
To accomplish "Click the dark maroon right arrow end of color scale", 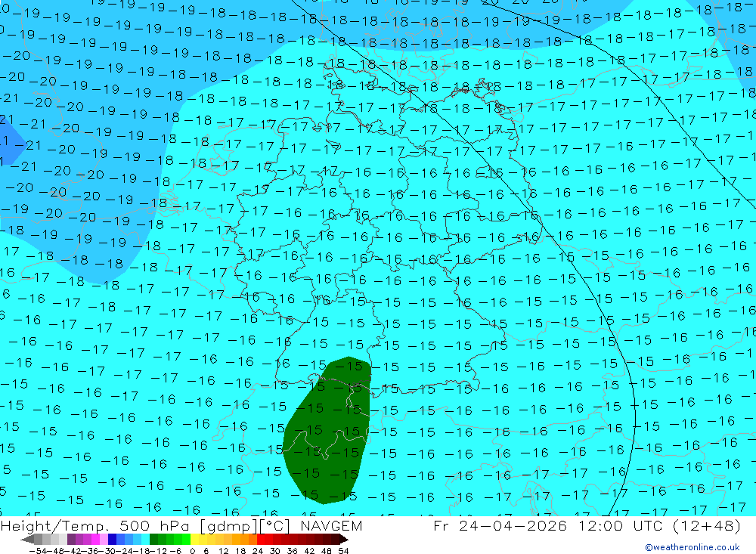I will (343, 540).
